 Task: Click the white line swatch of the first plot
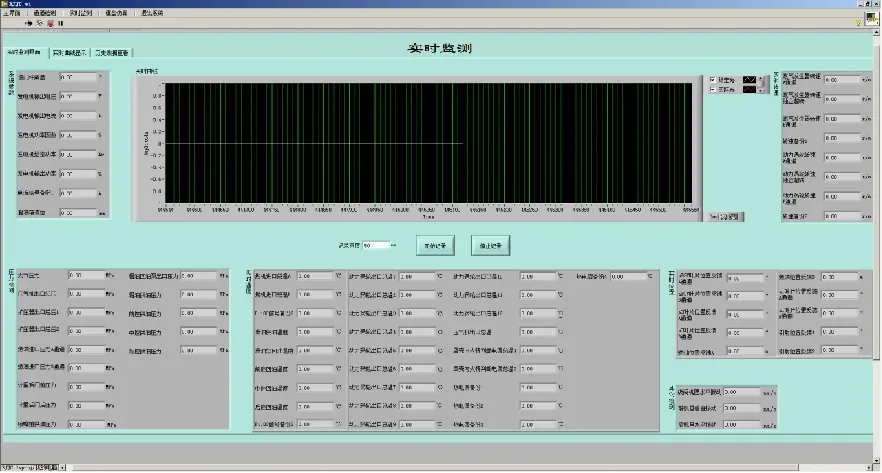(x=752, y=79)
